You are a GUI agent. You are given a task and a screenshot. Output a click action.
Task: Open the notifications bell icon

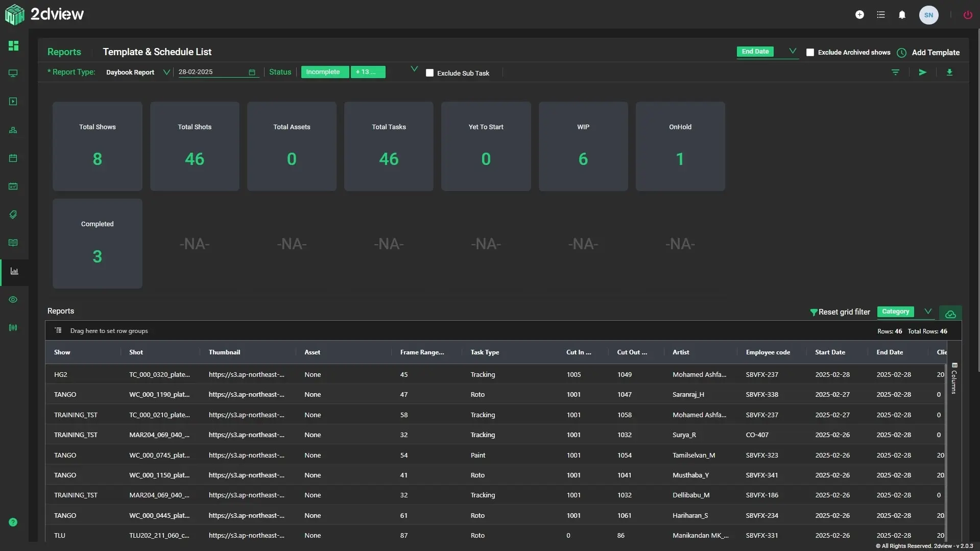pyautogui.click(x=902, y=15)
